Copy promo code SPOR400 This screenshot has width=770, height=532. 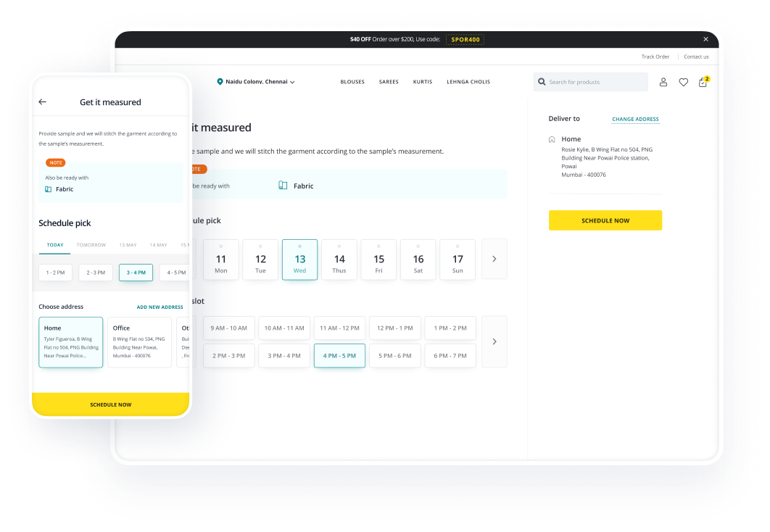coord(465,39)
